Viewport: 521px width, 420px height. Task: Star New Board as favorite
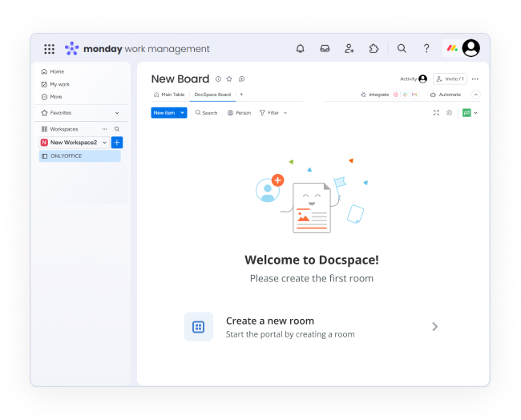click(x=229, y=79)
